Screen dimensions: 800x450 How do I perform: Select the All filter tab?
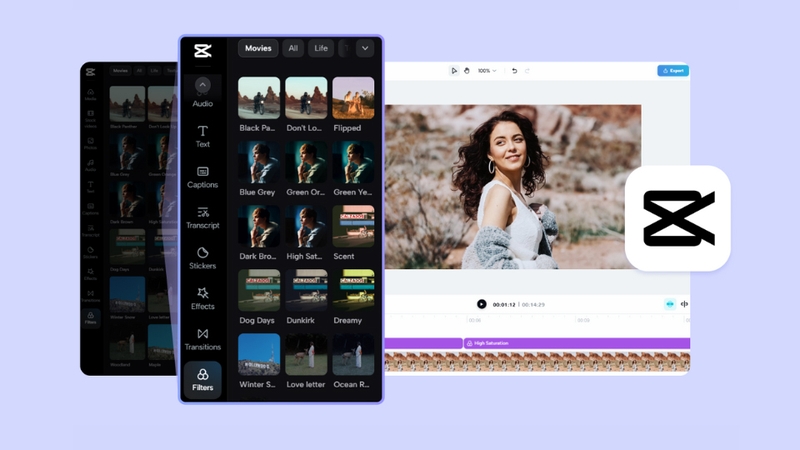(x=293, y=48)
